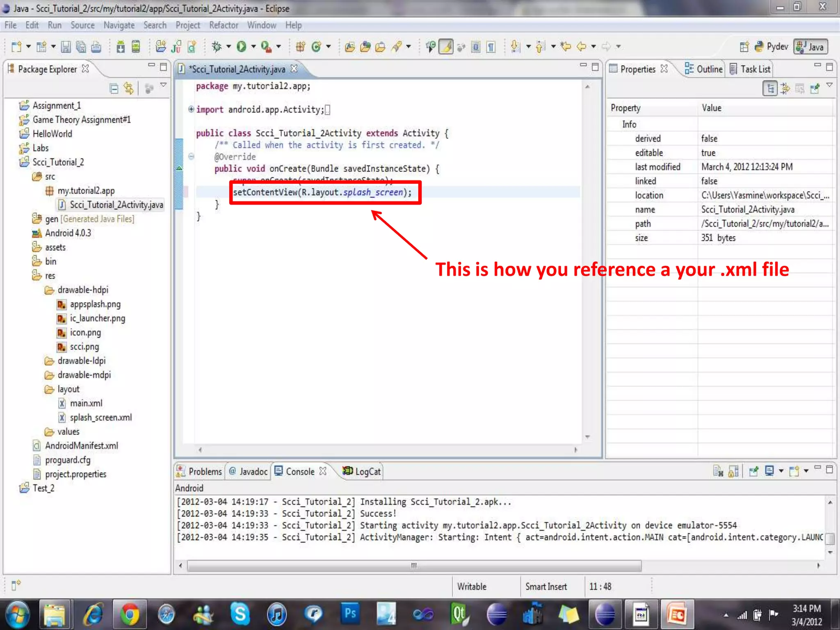
Task: Toggle Mark Occurrences highlighter button
Action: coord(446,47)
